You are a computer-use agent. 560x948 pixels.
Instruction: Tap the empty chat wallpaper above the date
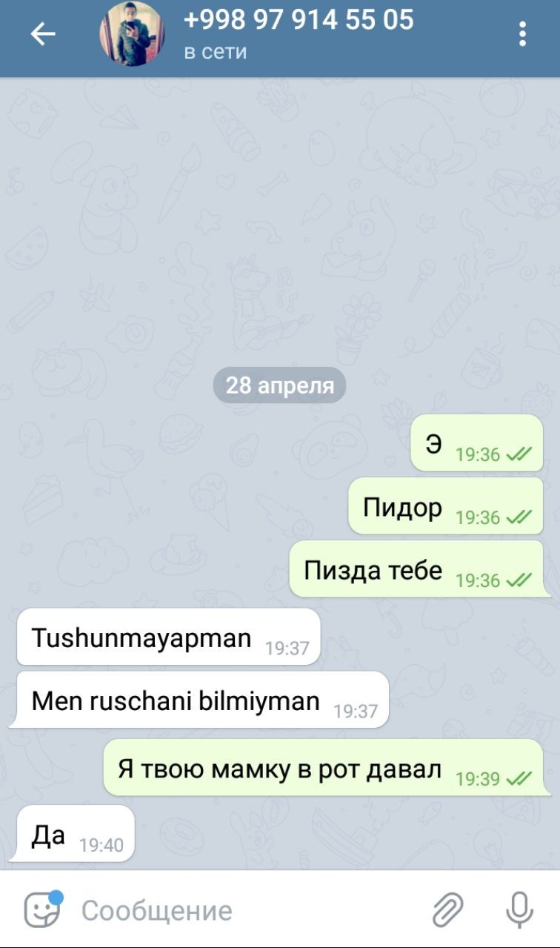click(280, 222)
